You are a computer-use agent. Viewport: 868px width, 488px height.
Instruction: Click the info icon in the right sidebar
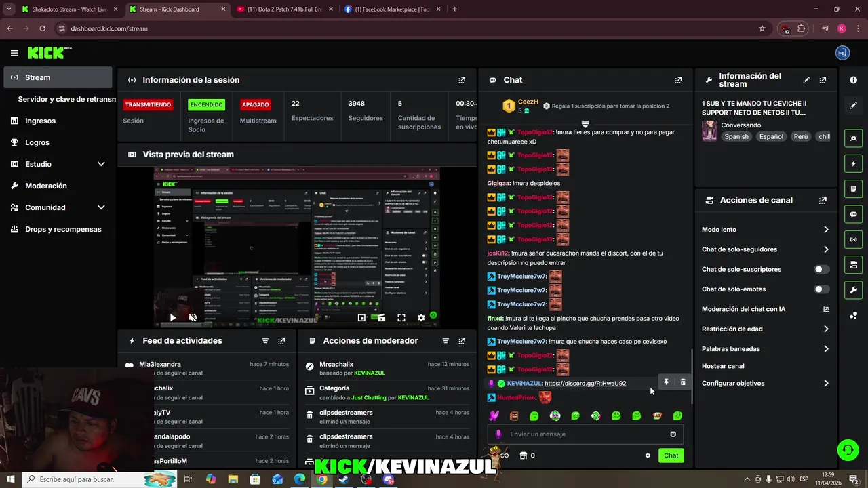click(x=853, y=80)
